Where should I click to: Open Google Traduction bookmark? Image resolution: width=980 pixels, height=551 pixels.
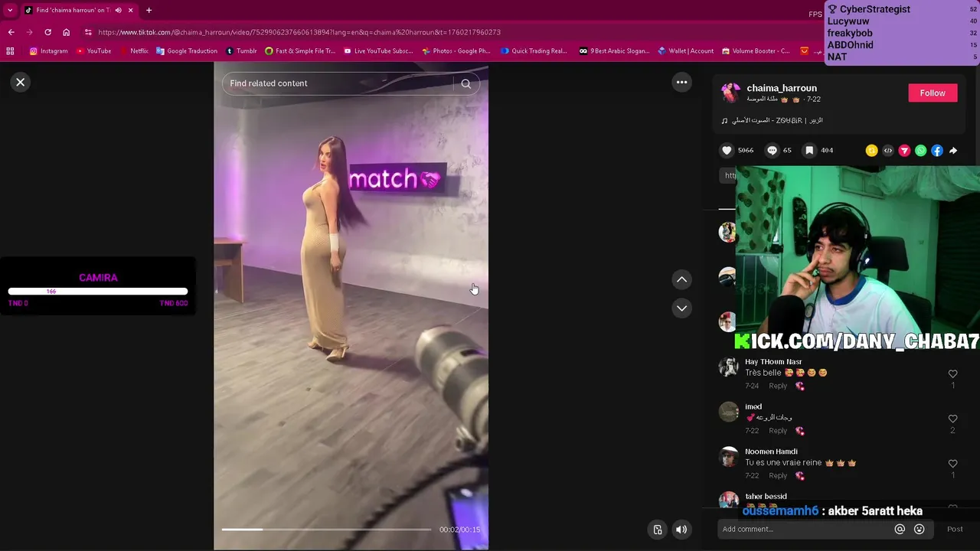tap(187, 51)
